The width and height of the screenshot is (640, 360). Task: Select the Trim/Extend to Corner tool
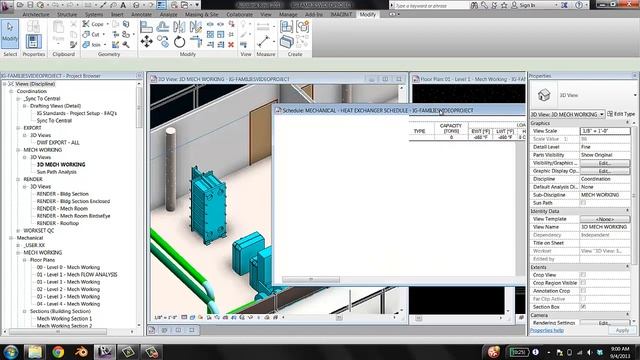coord(196,41)
